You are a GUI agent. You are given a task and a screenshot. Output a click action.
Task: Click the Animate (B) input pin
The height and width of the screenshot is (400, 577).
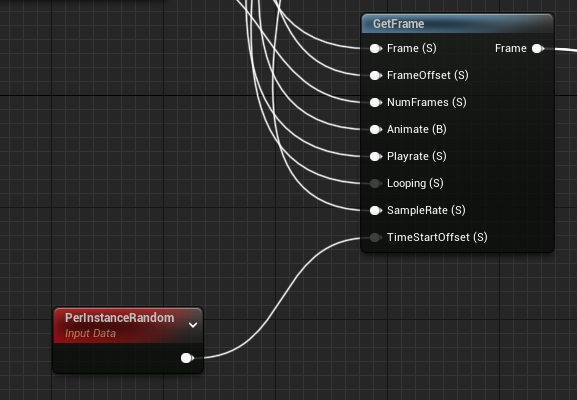[375, 130]
